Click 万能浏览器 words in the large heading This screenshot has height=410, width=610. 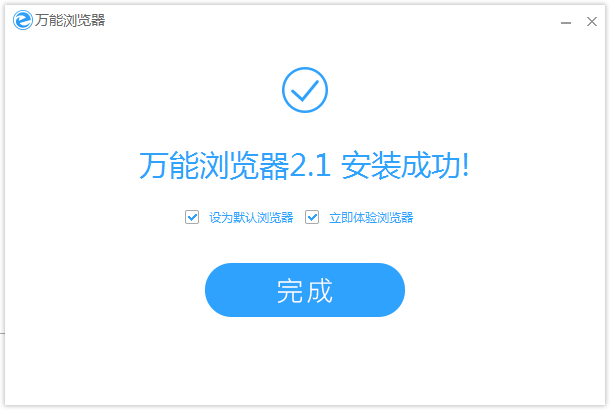(214, 166)
